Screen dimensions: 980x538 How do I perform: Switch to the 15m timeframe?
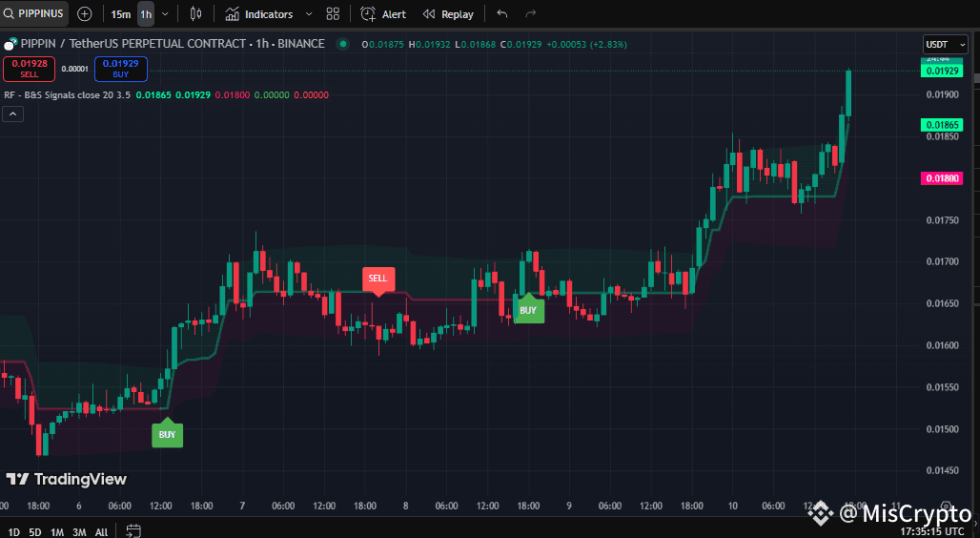point(121,13)
